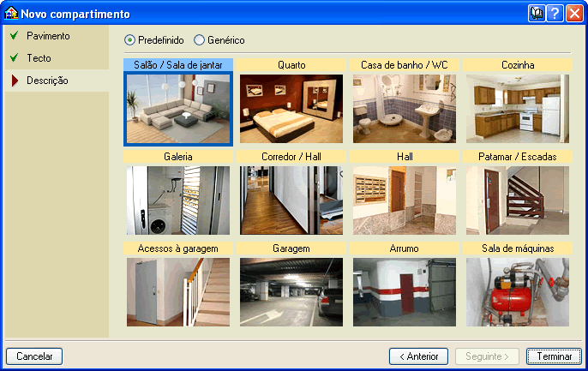Switch to the Genérico radio option

tap(200, 40)
